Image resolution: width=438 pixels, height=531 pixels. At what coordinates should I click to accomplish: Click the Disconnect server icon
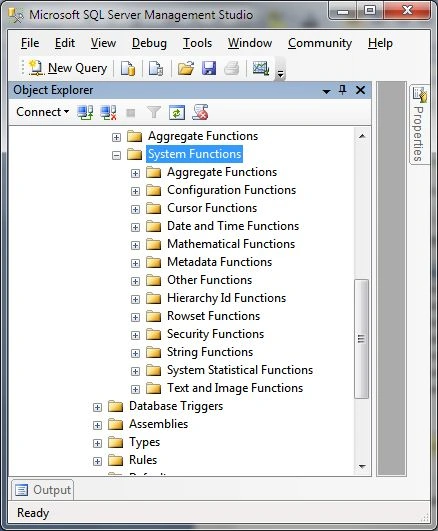pos(108,112)
